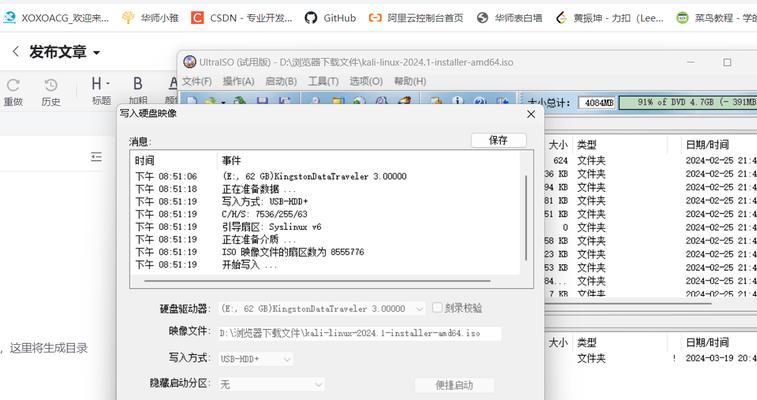The height and width of the screenshot is (400, 757).
Task: Open the 帮助(H) menu in UltraISO
Action: click(410, 81)
